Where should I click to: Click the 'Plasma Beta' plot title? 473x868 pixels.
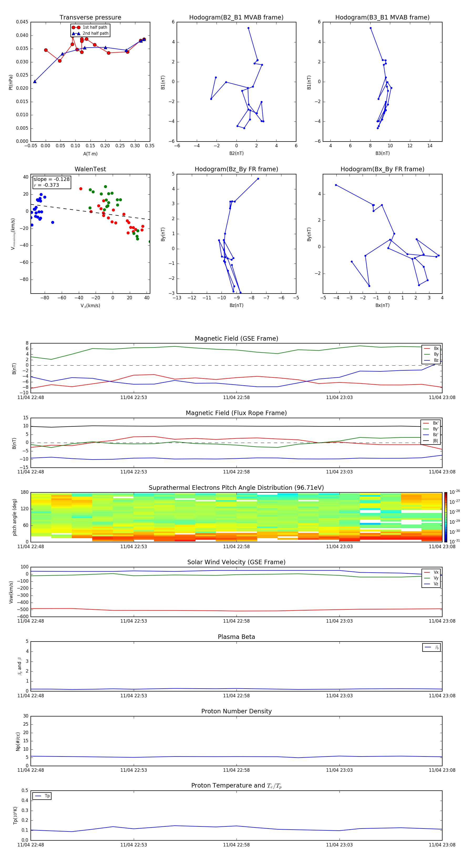(236, 637)
